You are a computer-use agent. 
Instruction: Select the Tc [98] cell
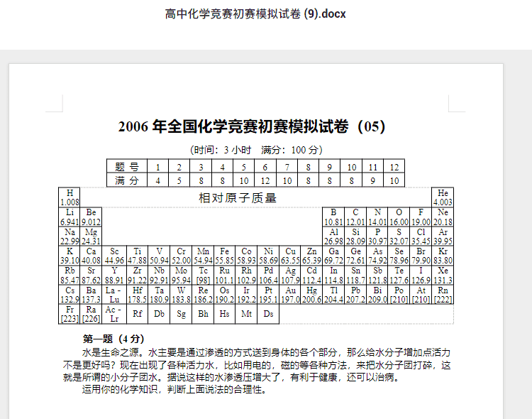click(203, 276)
